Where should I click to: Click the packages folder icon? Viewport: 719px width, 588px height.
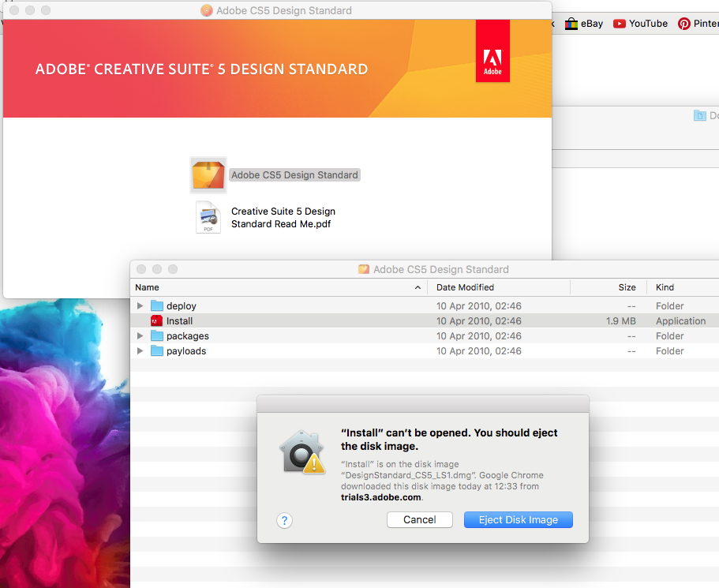click(x=157, y=335)
